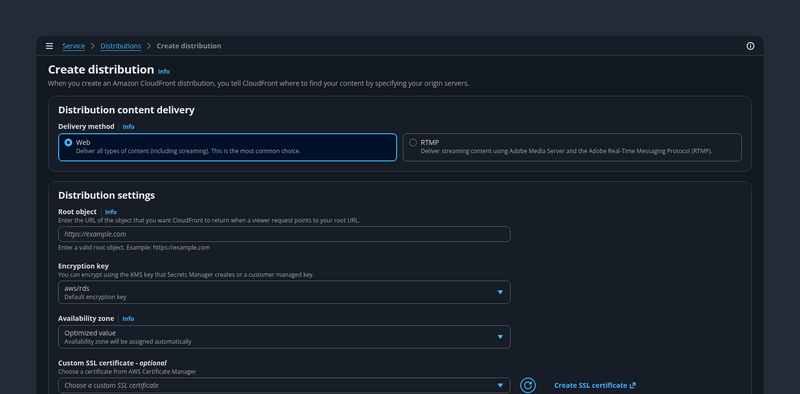Open the Choose a custom SSL certificate dropdown

pos(284,385)
